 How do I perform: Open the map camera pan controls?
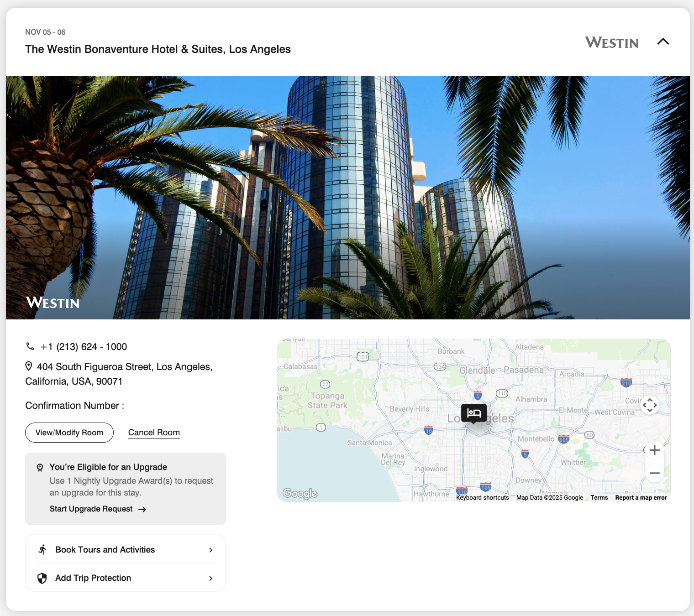coord(650,405)
